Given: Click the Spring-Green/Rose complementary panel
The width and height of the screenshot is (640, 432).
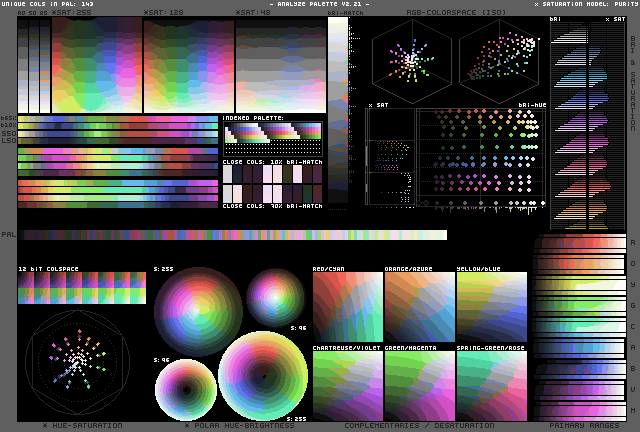Looking at the screenshot, I should tap(491, 385).
